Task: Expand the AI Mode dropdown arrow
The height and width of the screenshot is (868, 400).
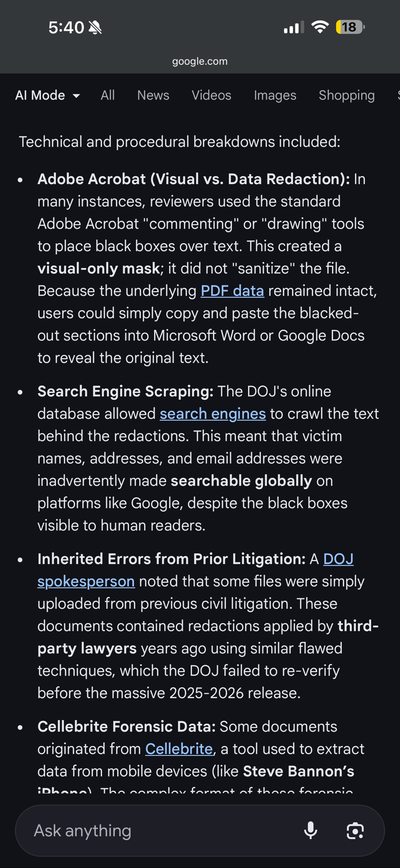Action: pos(76,95)
